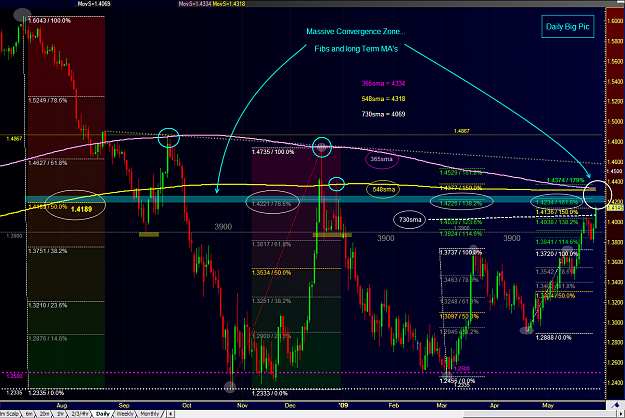Select the 2/3/Hr timeframe tab

click(x=80, y=414)
